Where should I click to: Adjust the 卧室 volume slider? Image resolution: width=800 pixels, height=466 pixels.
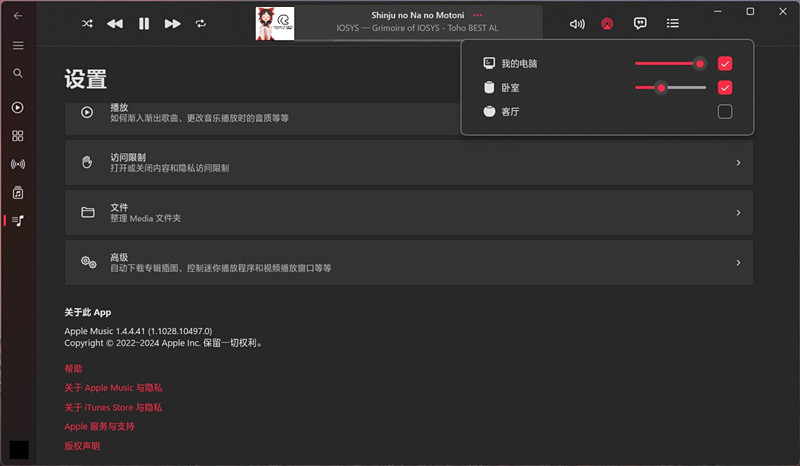coord(670,88)
